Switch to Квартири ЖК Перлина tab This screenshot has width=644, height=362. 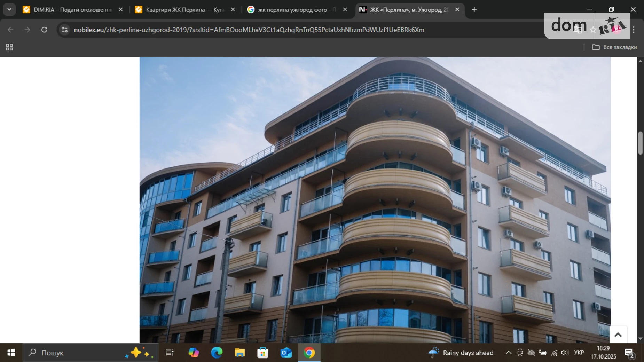184,10
